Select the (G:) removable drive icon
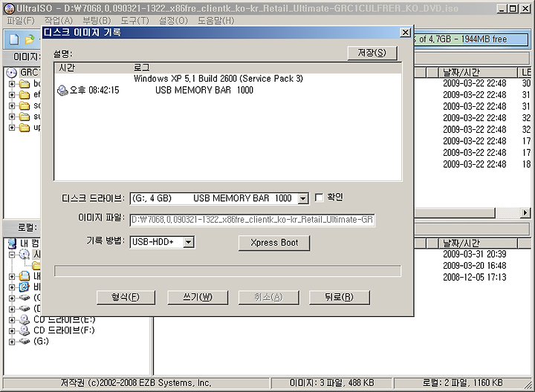This screenshot has width=535, height=392. coord(25,342)
